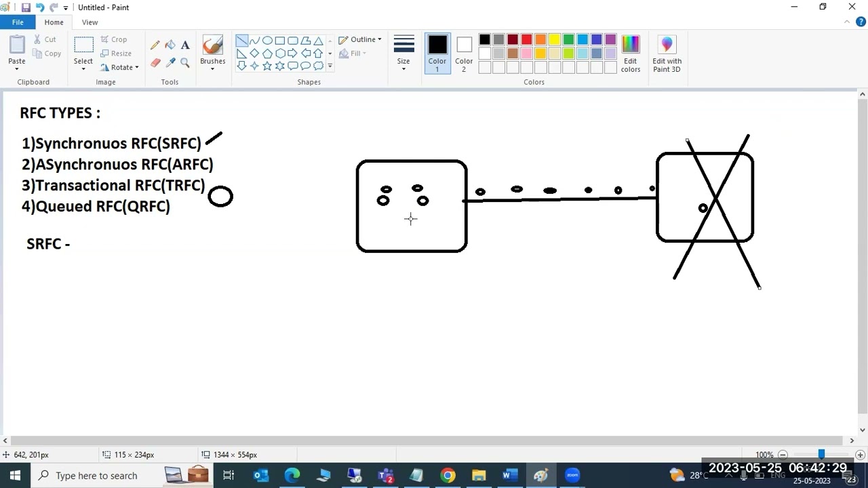
Task: Open the shape Fill dropdown
Action: [x=353, y=54]
